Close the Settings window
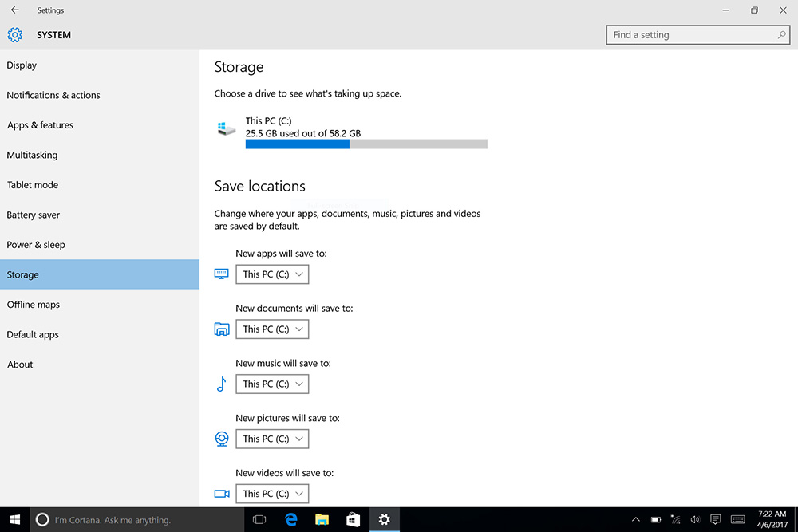 tap(784, 10)
